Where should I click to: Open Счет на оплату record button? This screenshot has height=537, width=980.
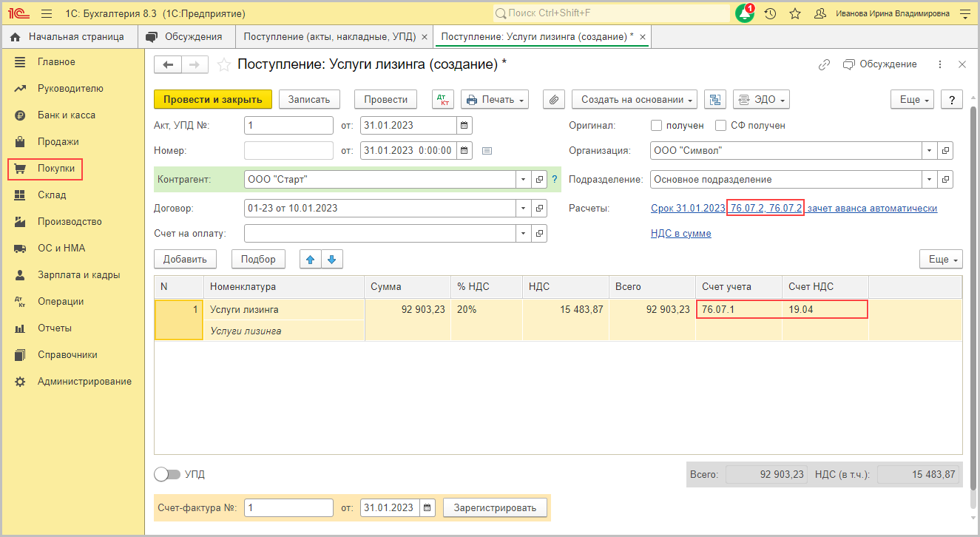pyautogui.click(x=540, y=233)
